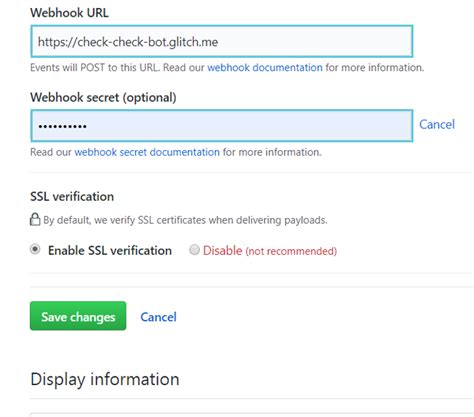The image size is (474, 417).
Task: Click the padlock icon under SSL verification
Action: pyautogui.click(x=35, y=219)
